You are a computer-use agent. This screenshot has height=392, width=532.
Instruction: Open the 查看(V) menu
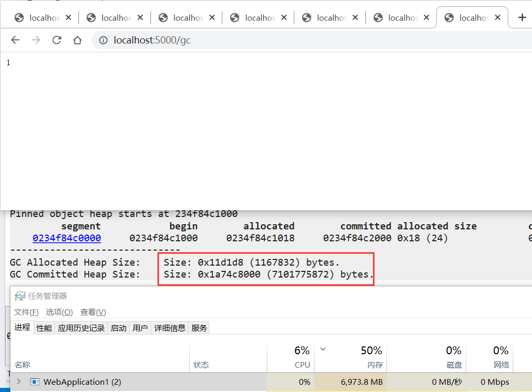(93, 312)
